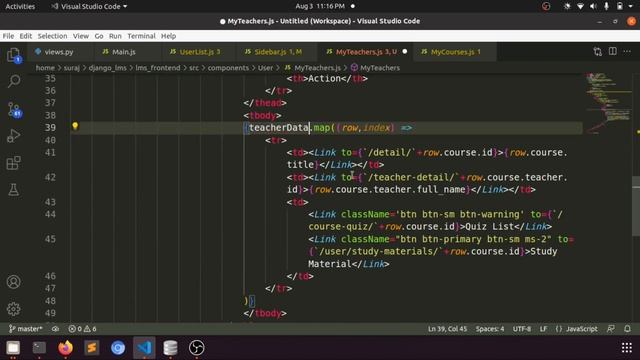Open the Run and Debug view
The width and height of the screenshot is (640, 360).
pos(13,136)
